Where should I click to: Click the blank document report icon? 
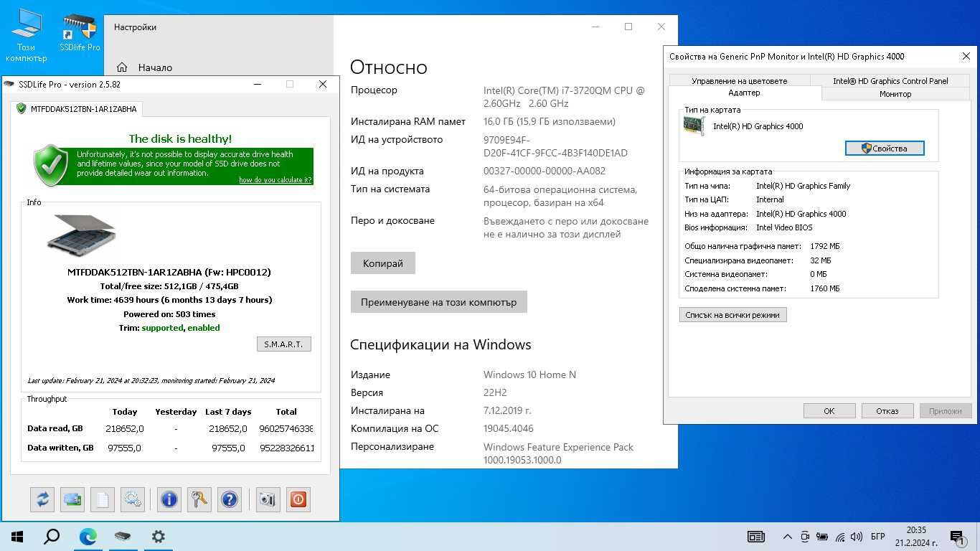coord(103,499)
